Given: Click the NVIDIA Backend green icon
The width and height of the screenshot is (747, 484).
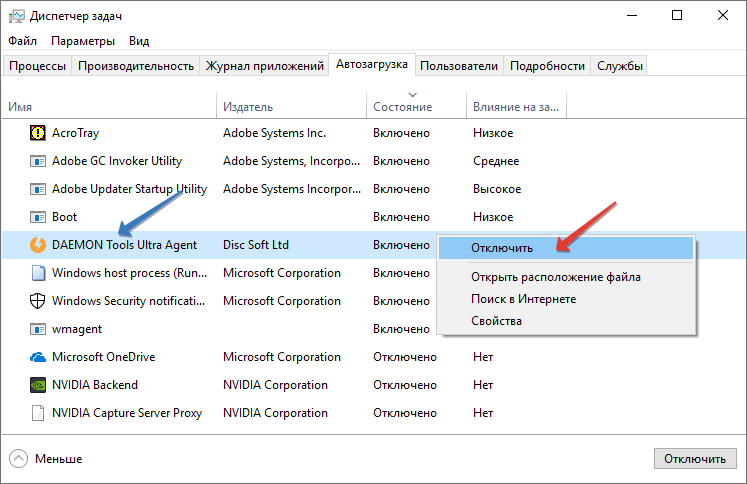Looking at the screenshot, I should coord(38,385).
